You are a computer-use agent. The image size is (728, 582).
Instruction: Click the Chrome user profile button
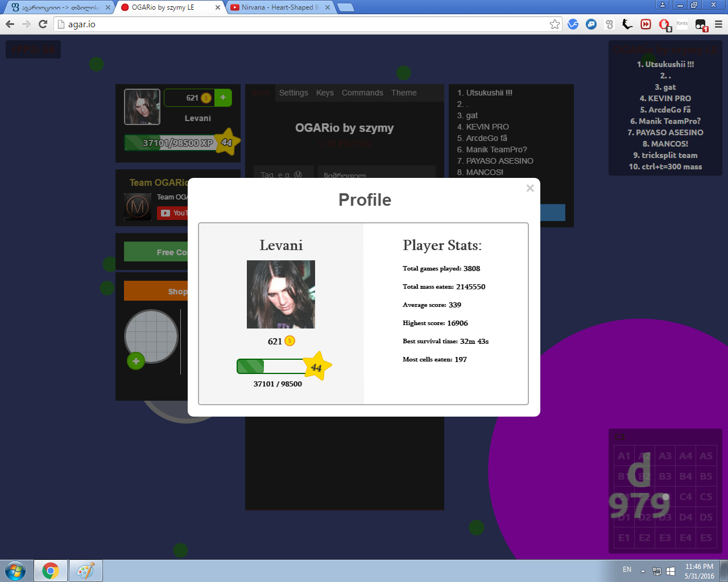click(663, 5)
